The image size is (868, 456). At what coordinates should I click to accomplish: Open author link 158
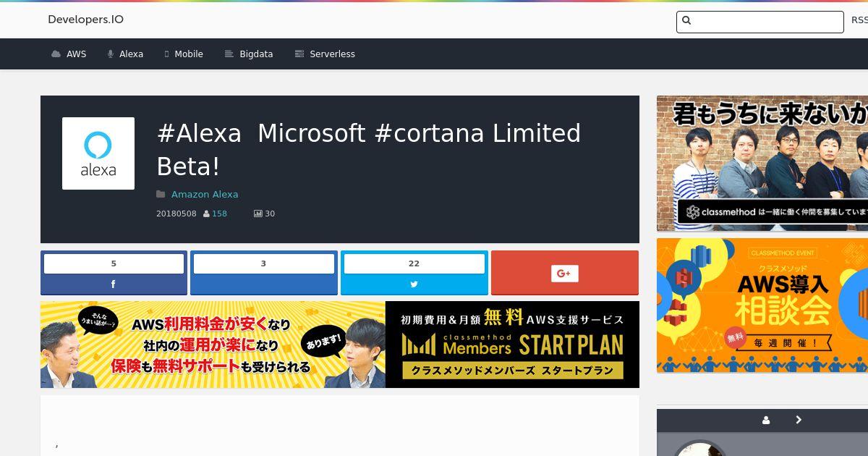(x=219, y=214)
